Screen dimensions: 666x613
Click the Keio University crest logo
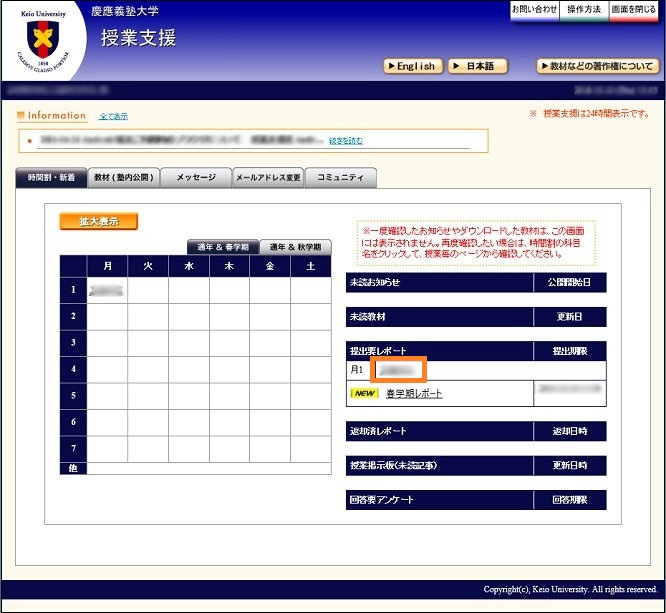pyautogui.click(x=42, y=41)
